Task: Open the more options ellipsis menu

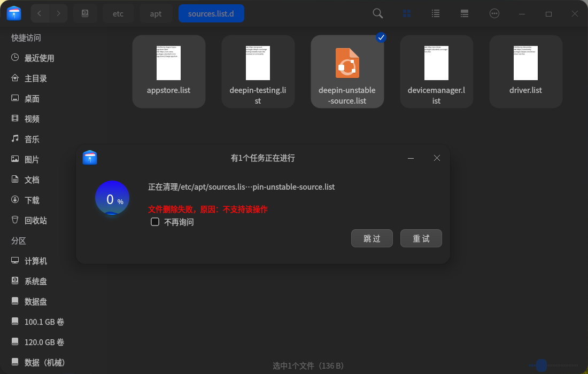Action: click(494, 13)
